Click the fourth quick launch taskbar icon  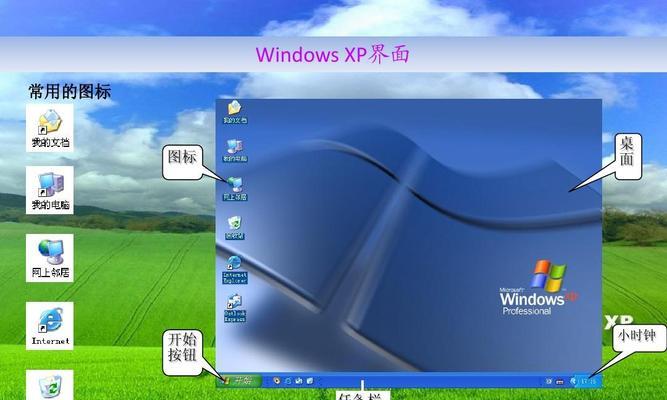point(310,380)
